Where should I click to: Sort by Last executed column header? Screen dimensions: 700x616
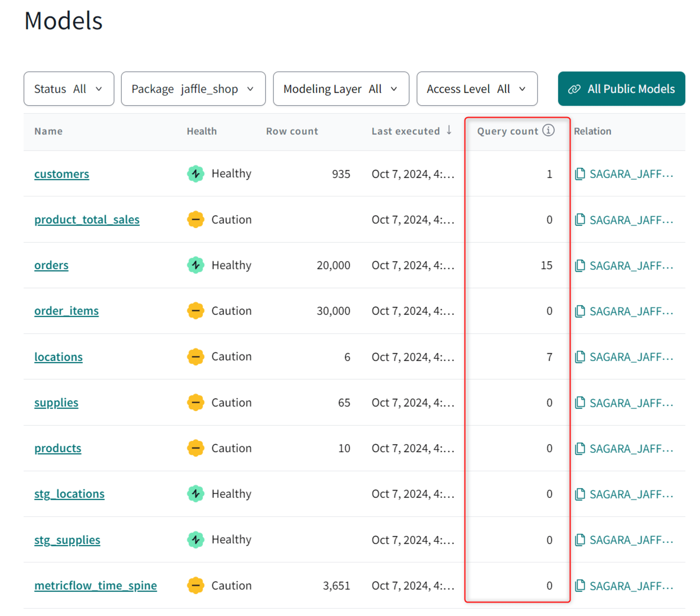406,131
